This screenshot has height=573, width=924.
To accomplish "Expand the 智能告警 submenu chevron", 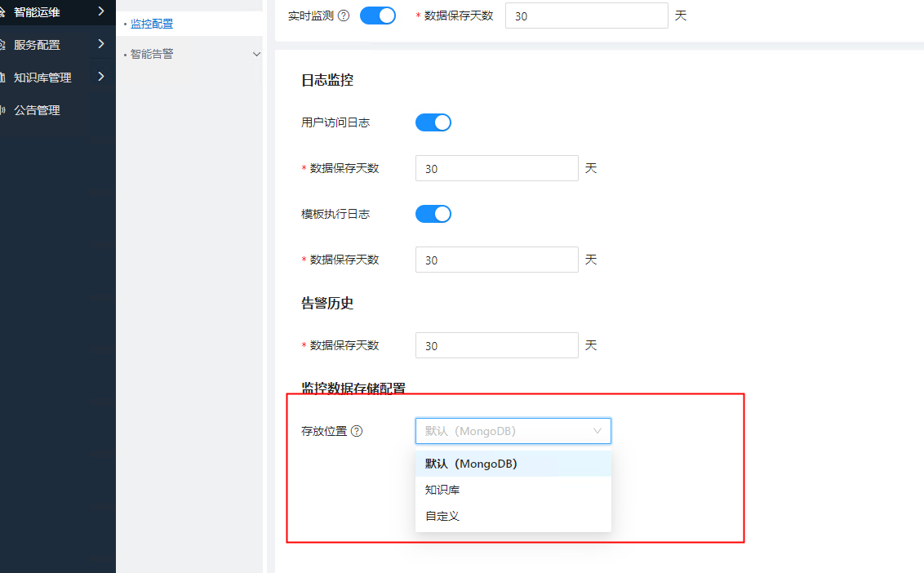I will 256,55.
